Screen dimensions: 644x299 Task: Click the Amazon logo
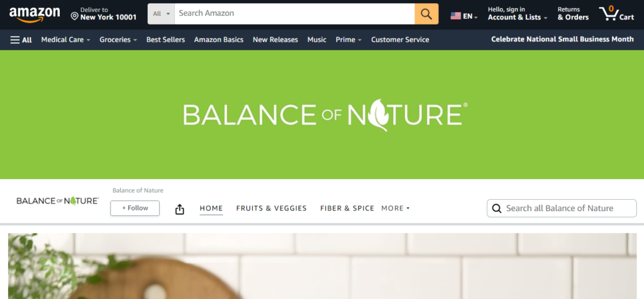tap(35, 14)
